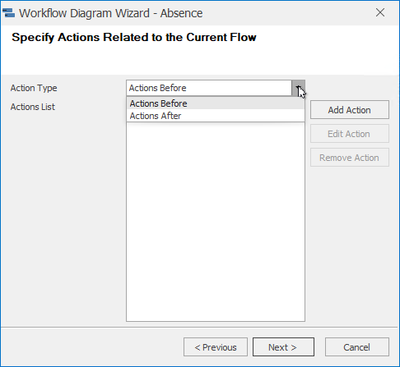Go back with the Previous button

coord(215,347)
